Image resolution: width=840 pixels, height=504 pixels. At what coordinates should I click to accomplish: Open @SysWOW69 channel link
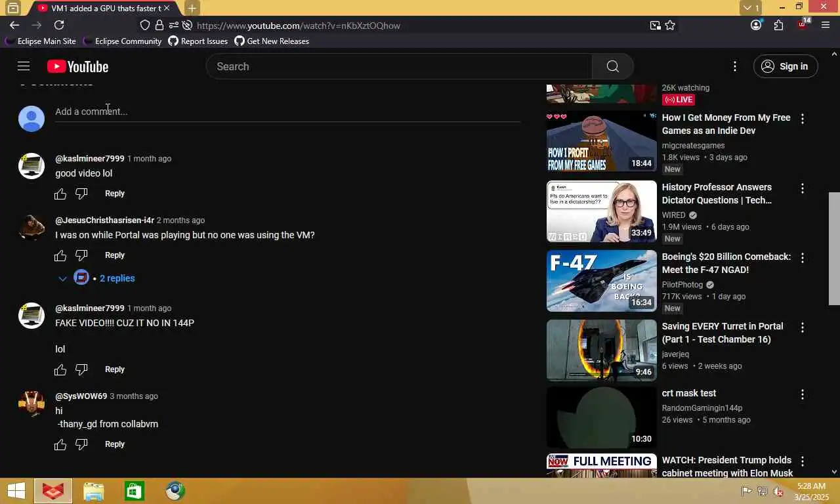click(x=81, y=396)
